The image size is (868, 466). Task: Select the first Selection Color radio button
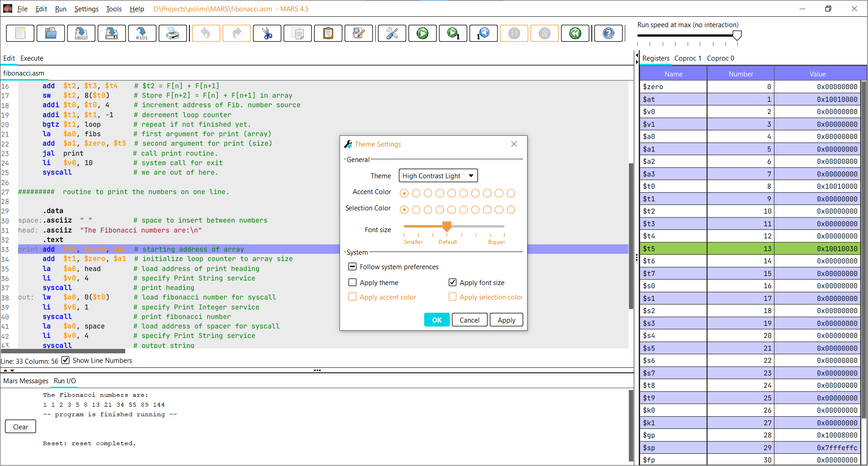click(x=404, y=209)
